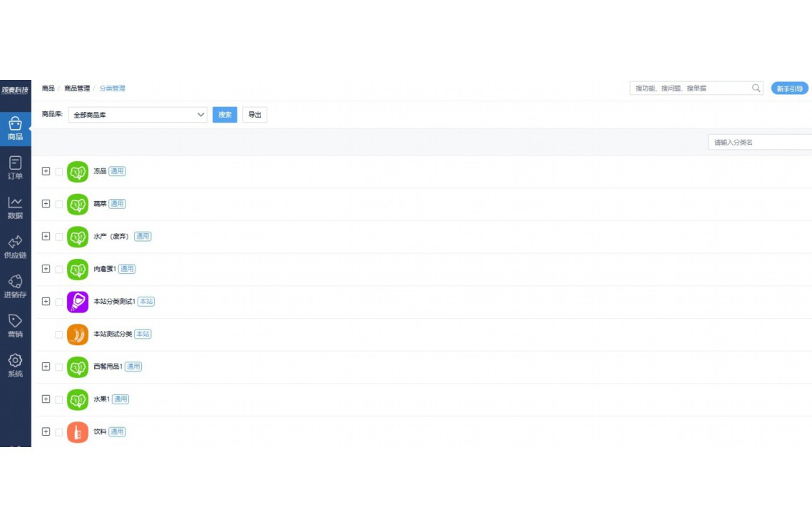Check the checkbox for 冻品 category

59,172
